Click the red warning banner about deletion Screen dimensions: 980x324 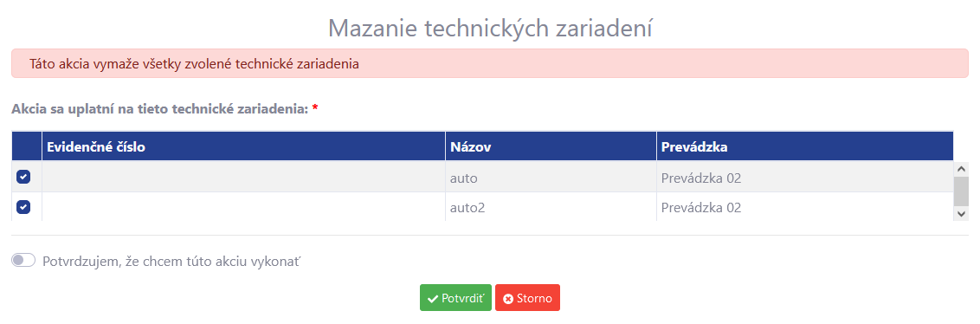[490, 63]
